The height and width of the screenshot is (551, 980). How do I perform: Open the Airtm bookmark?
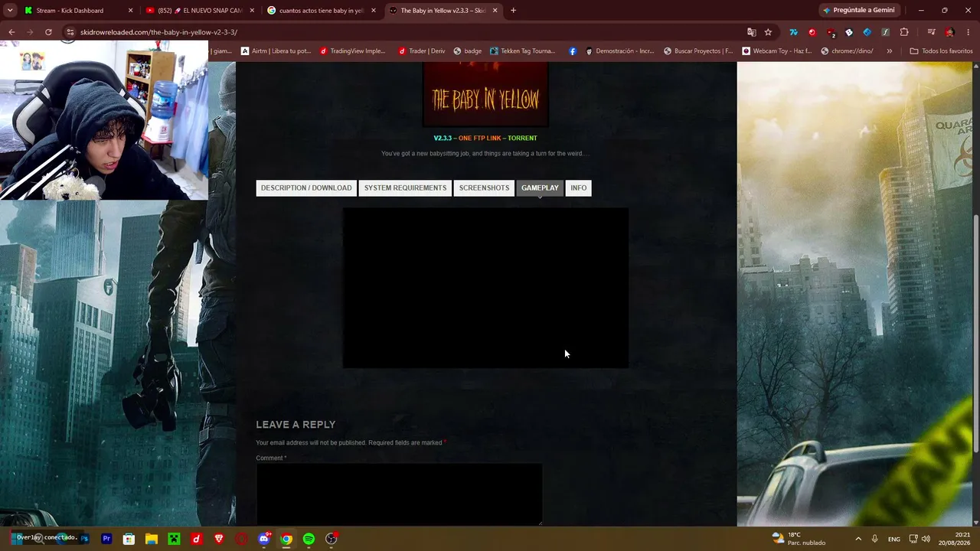pyautogui.click(x=276, y=51)
